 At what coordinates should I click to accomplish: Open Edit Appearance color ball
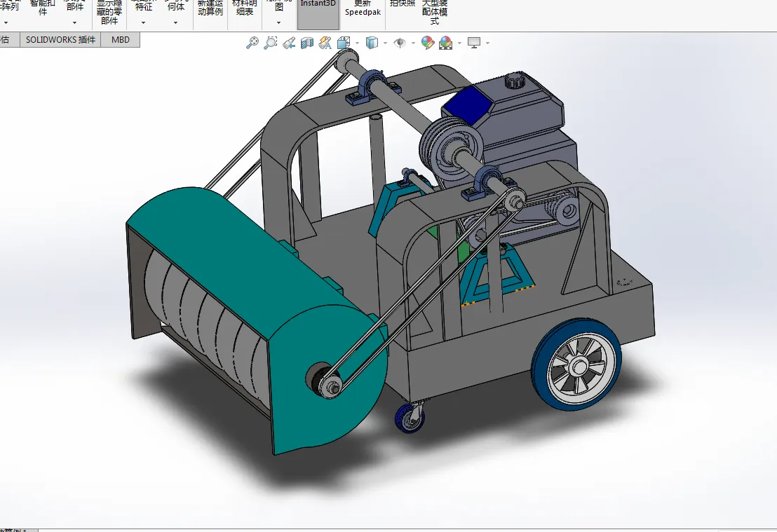pos(428,43)
